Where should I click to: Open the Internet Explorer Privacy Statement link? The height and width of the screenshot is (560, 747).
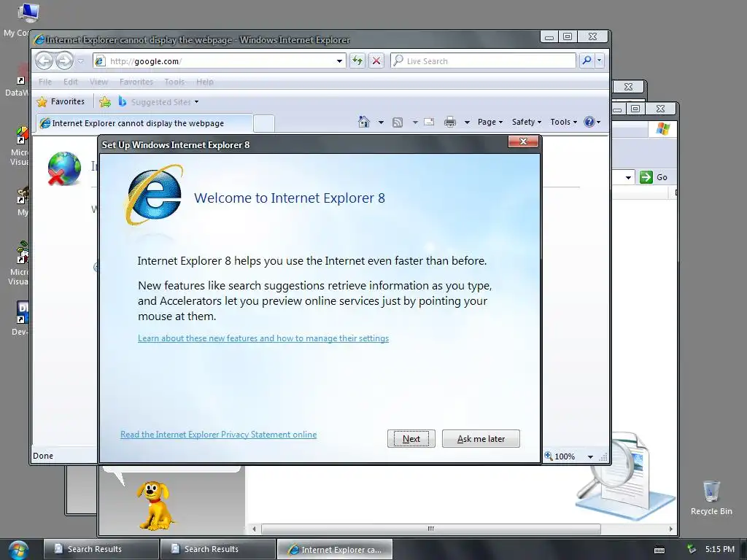[218, 435]
